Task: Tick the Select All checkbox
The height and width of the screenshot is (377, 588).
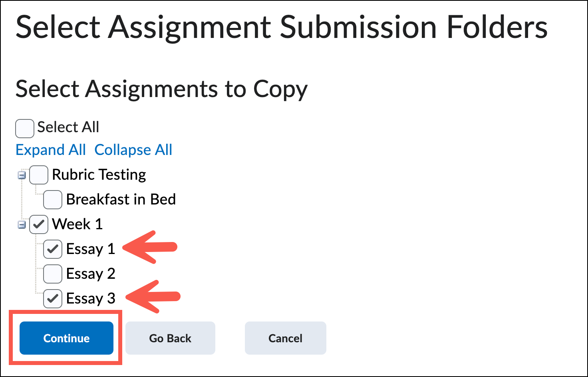Action: point(24,128)
